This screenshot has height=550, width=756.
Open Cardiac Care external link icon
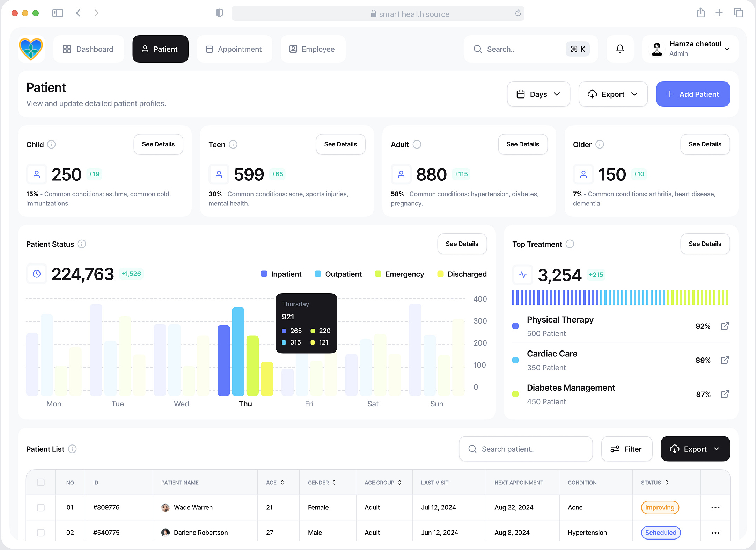point(725,360)
